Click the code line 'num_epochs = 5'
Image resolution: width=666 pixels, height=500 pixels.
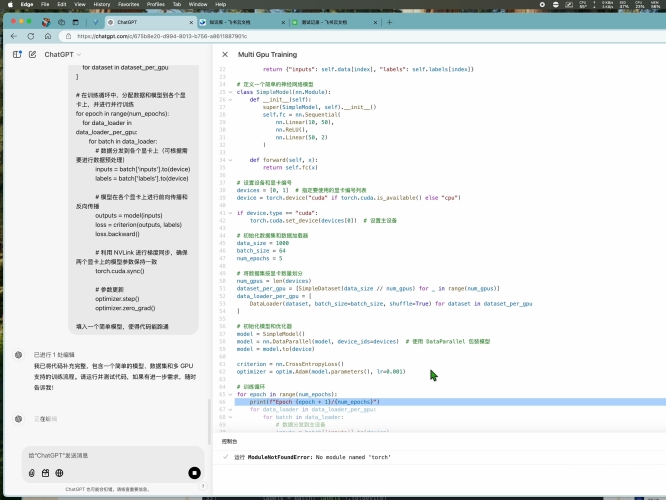(259, 258)
